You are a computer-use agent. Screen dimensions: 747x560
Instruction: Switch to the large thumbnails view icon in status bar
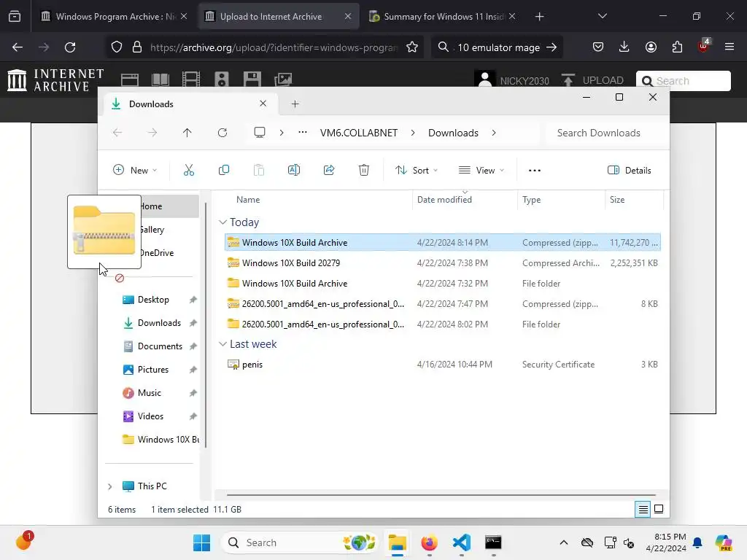click(x=659, y=509)
